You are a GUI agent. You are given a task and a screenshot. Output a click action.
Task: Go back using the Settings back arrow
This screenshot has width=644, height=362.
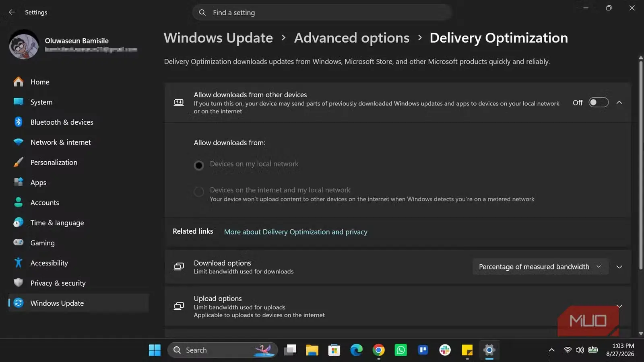click(12, 12)
